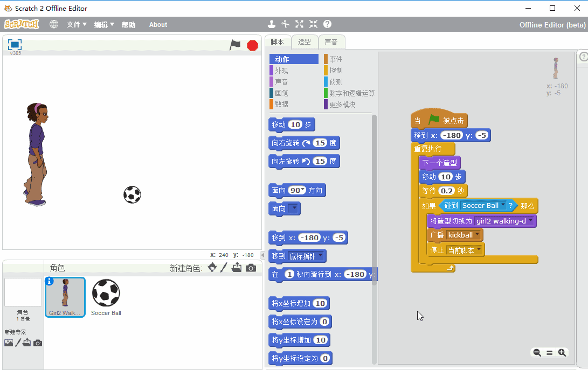Select the shrink sprite tool
This screenshot has height=370, width=588.
[x=313, y=24]
